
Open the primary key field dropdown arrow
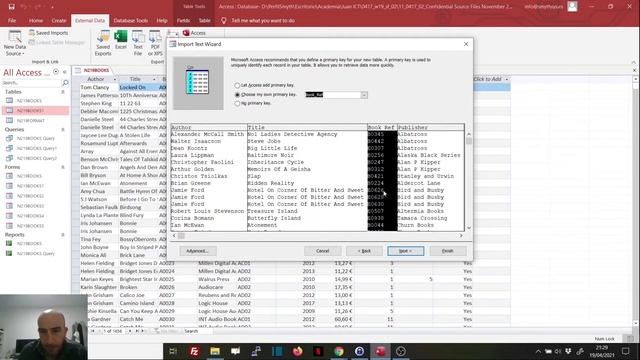click(364, 95)
